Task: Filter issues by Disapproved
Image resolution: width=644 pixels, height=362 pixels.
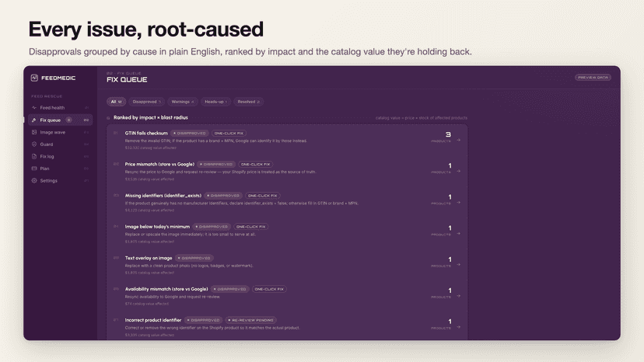Action: 147,102
